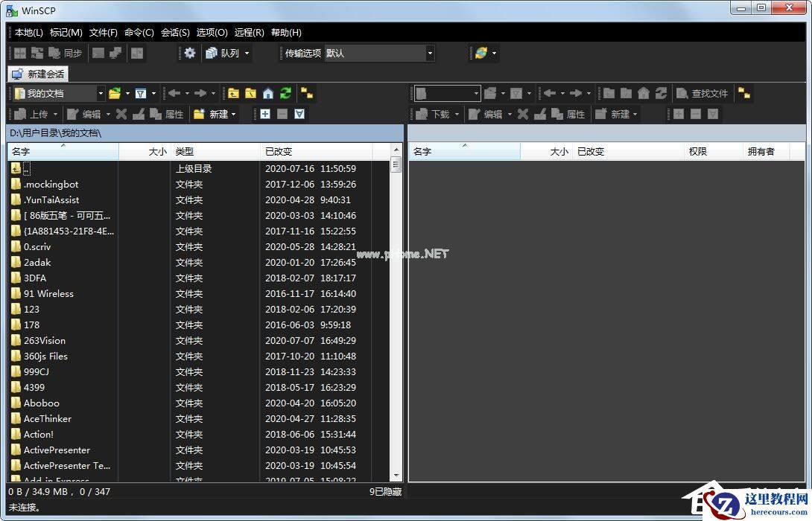Switch to the 新建会话 tab

[37, 73]
